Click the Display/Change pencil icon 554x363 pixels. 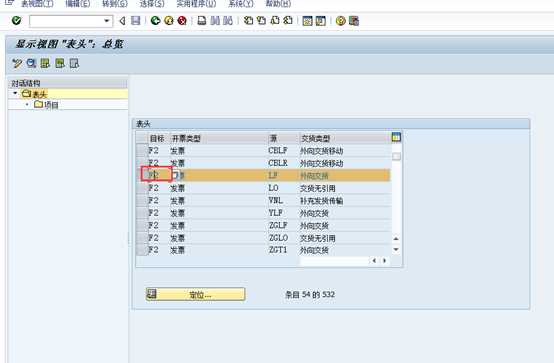pos(17,64)
